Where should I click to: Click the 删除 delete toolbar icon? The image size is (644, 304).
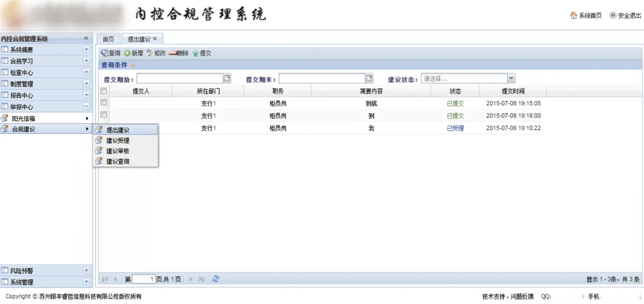point(173,53)
